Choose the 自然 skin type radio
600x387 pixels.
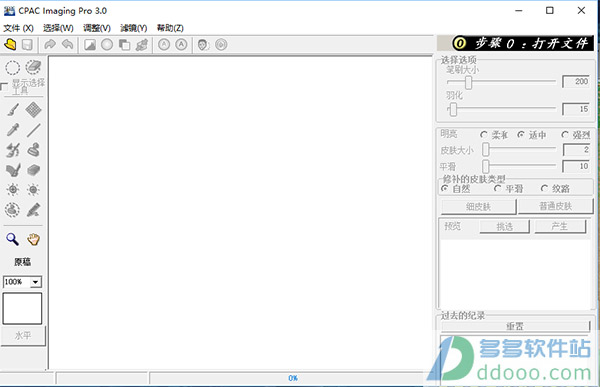click(x=445, y=188)
